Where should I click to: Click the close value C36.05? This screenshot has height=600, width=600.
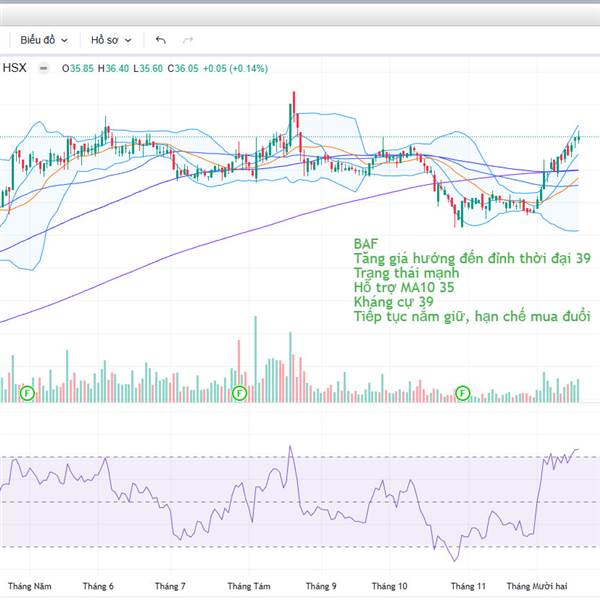click(183, 68)
